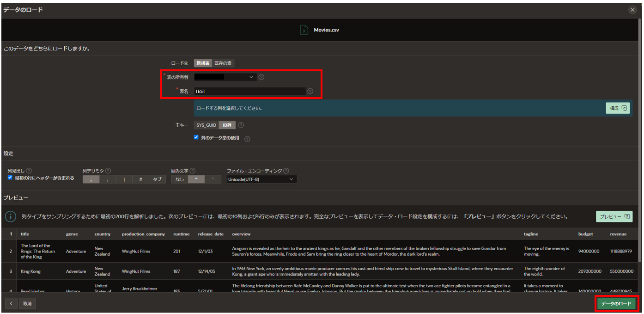Click help icon next to 表名 field
The width and height of the screenshot is (644, 314).
pos(310,91)
